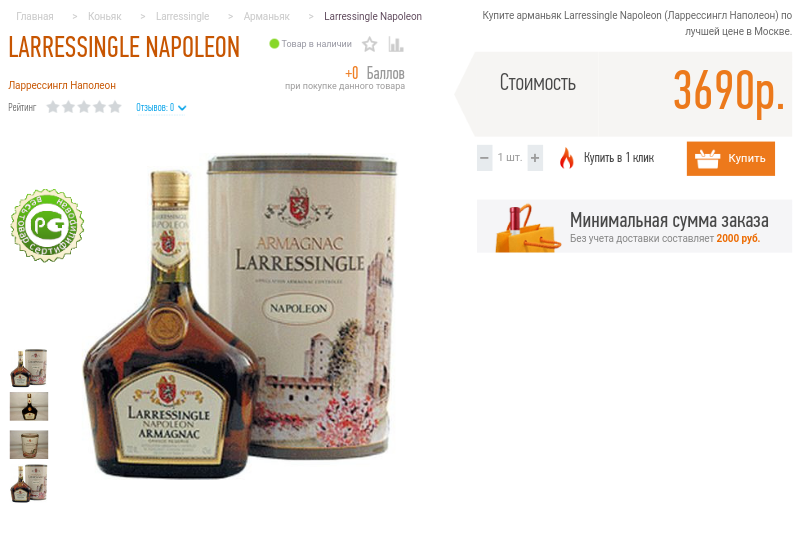This screenshot has width=800, height=555.
Task: Click the quantity field showing 1 шт.
Action: point(510,158)
